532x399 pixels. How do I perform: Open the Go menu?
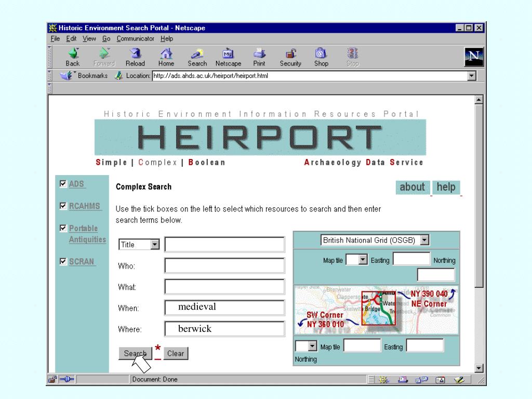pyautogui.click(x=106, y=38)
